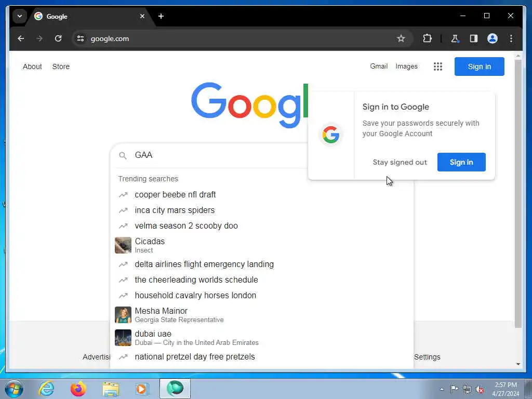Open the taskbar clock showing 2:57 PM
Screen dimensions: 532x399
pyautogui.click(x=506, y=389)
